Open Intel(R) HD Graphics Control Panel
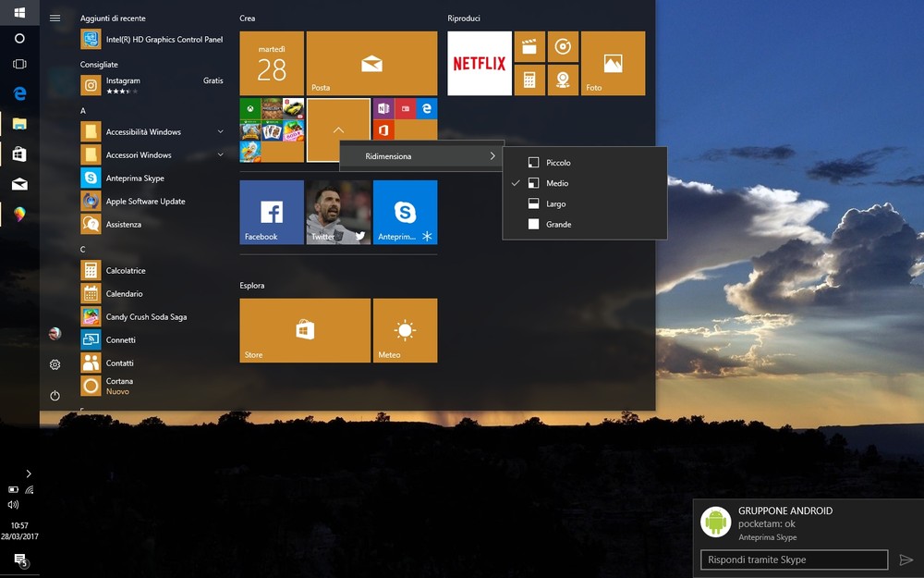 [x=152, y=40]
